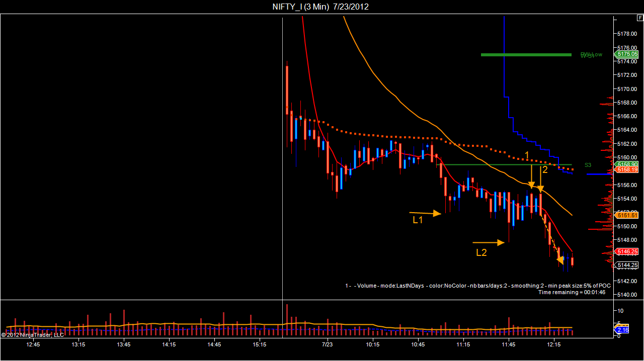The height and width of the screenshot is (361, 644).
Task: Click the 12:45 time axis label
Action: pyautogui.click(x=33, y=344)
